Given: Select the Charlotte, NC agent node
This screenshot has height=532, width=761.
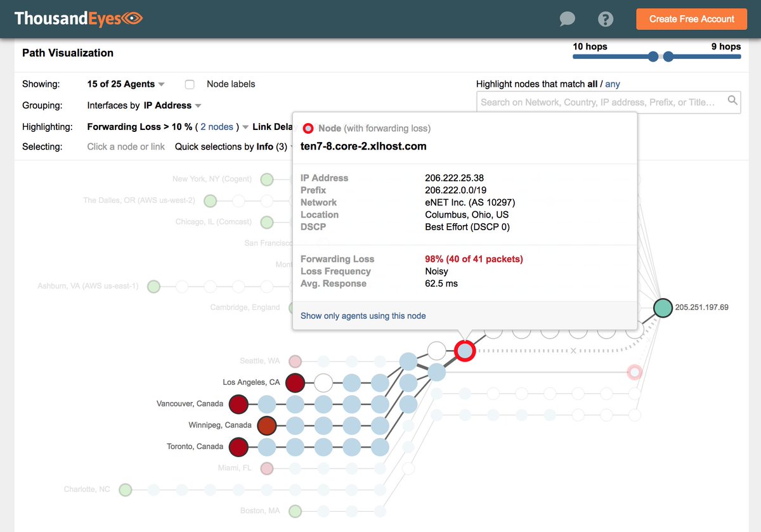Looking at the screenshot, I should click(126, 490).
